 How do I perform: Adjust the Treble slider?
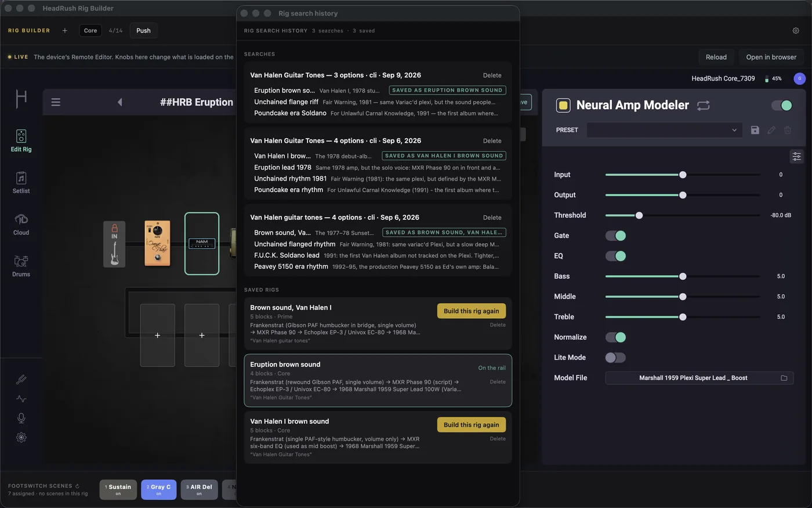coord(683,317)
